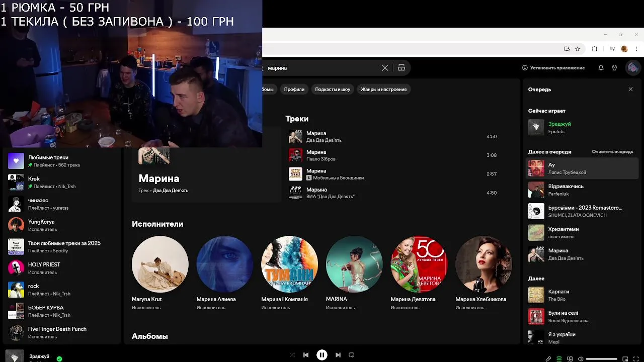Select Хризантеми by анастимоза in queue

[x=582, y=232]
